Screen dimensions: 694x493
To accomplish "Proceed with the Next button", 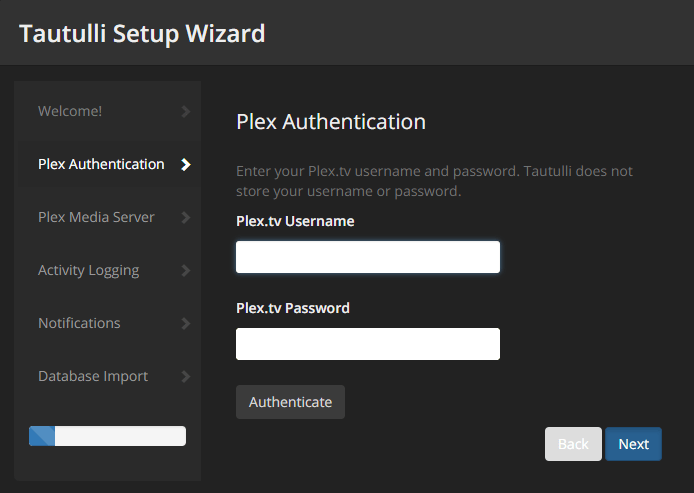I will (x=633, y=444).
